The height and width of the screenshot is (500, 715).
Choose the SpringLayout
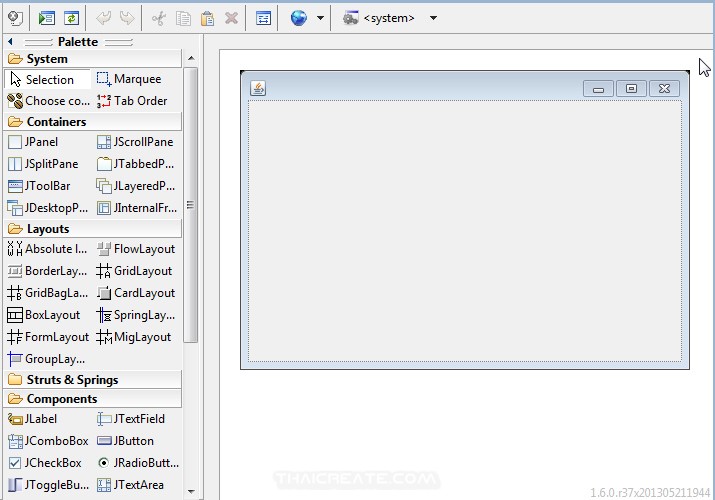(137, 315)
